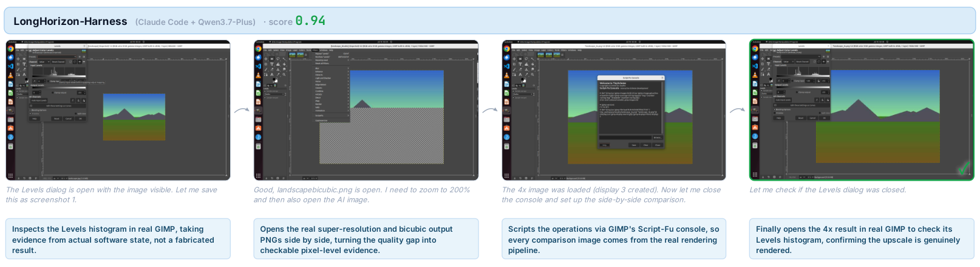The height and width of the screenshot is (267, 980).
Task: Click LibreOffice Writer dock icon in first screenshot
Action: click(11, 84)
